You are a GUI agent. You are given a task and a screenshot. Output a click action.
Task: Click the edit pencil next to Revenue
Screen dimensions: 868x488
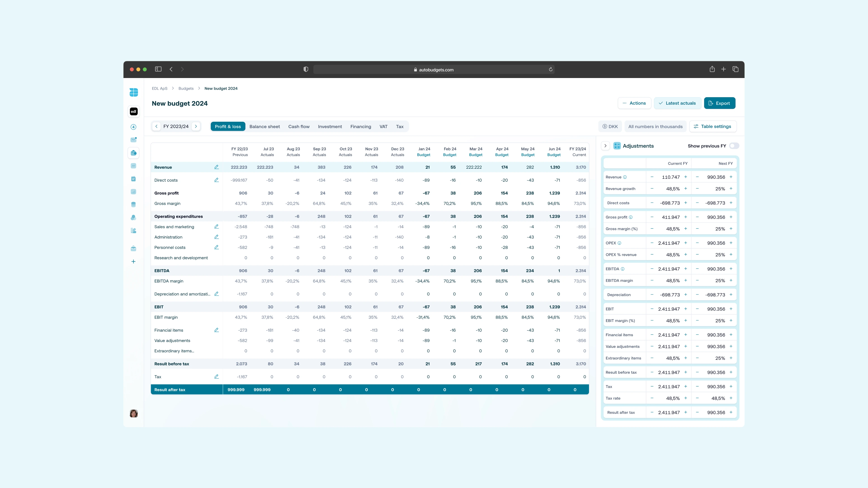216,167
